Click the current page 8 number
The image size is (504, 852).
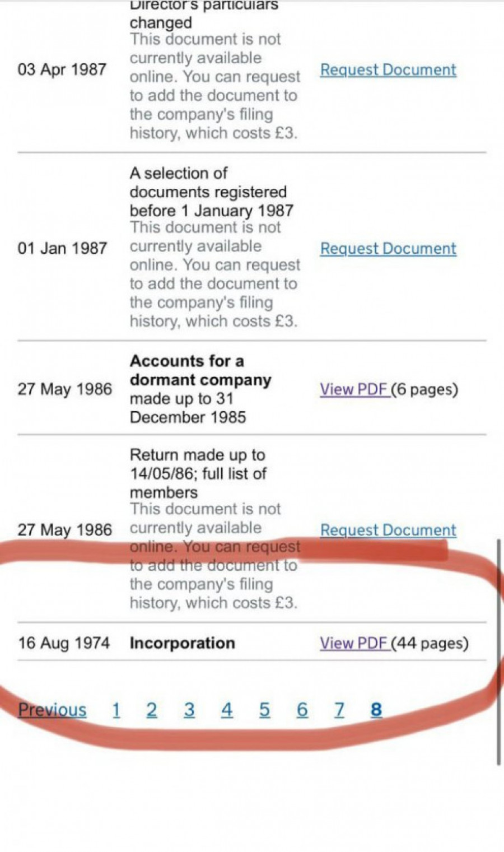pyautogui.click(x=376, y=710)
